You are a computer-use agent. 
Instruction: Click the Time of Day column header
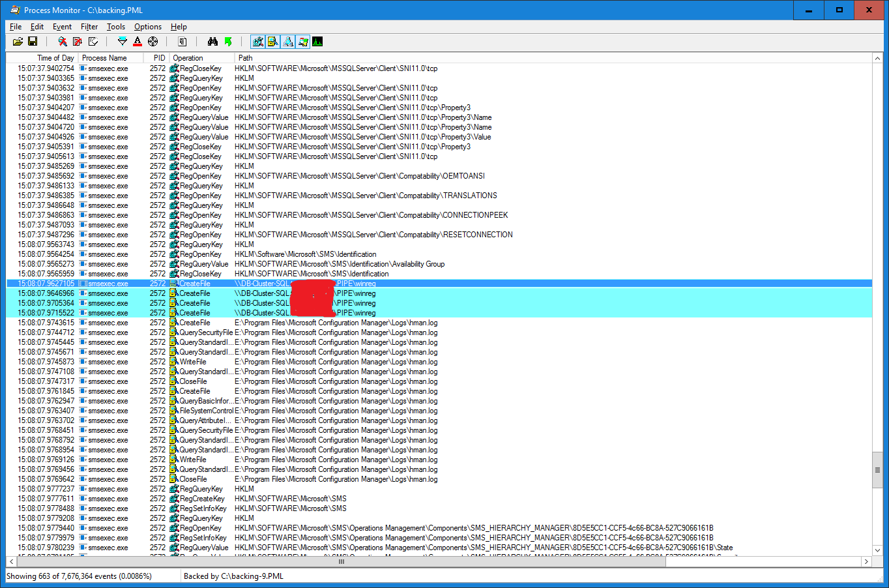point(42,58)
